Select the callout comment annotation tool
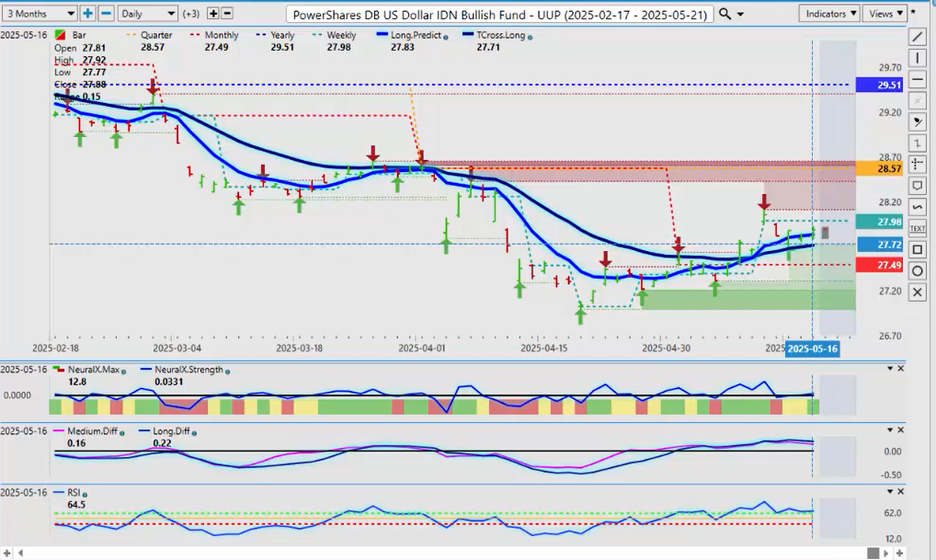The width and height of the screenshot is (936, 560). (917, 186)
